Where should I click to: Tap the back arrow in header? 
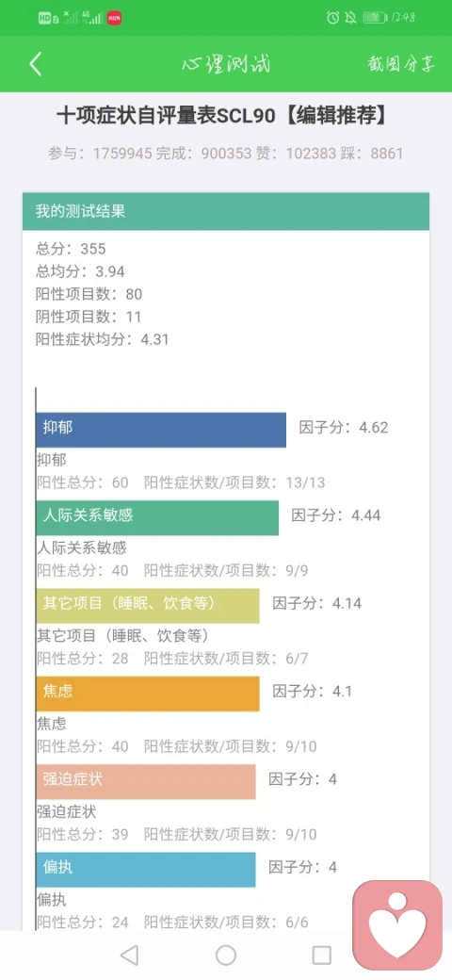36,64
